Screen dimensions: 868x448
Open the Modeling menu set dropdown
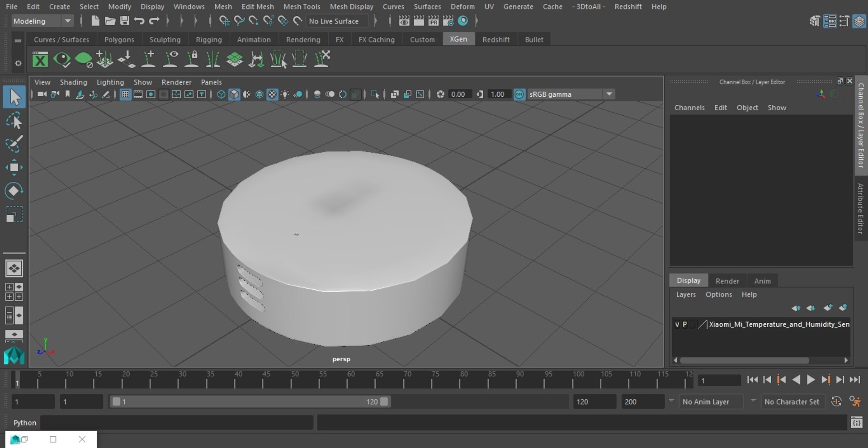(42, 21)
